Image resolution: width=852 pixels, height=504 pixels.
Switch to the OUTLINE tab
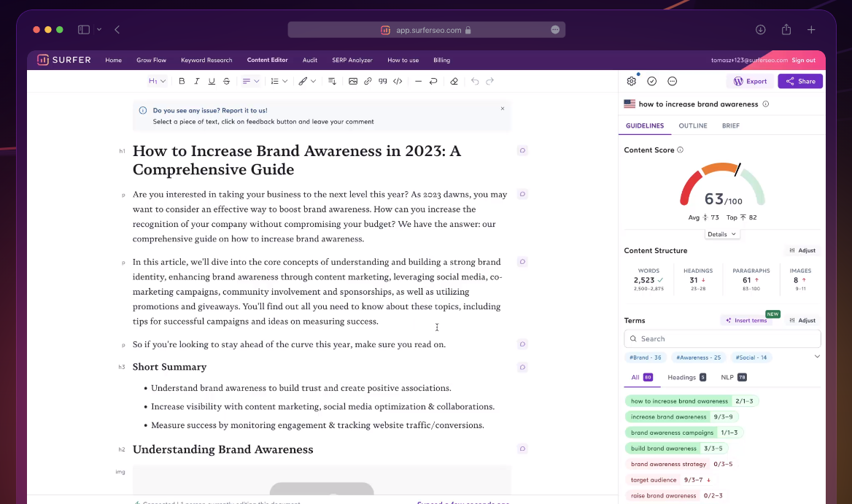(x=693, y=125)
